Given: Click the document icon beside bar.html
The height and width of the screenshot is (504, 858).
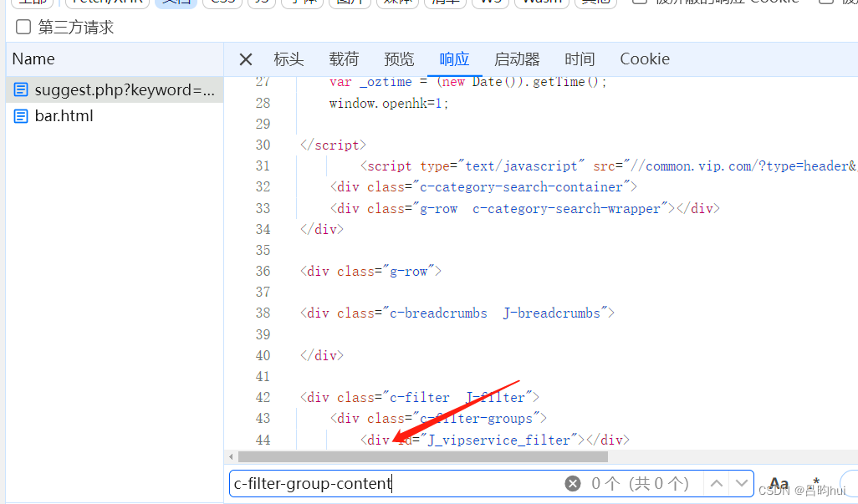Looking at the screenshot, I should point(21,116).
